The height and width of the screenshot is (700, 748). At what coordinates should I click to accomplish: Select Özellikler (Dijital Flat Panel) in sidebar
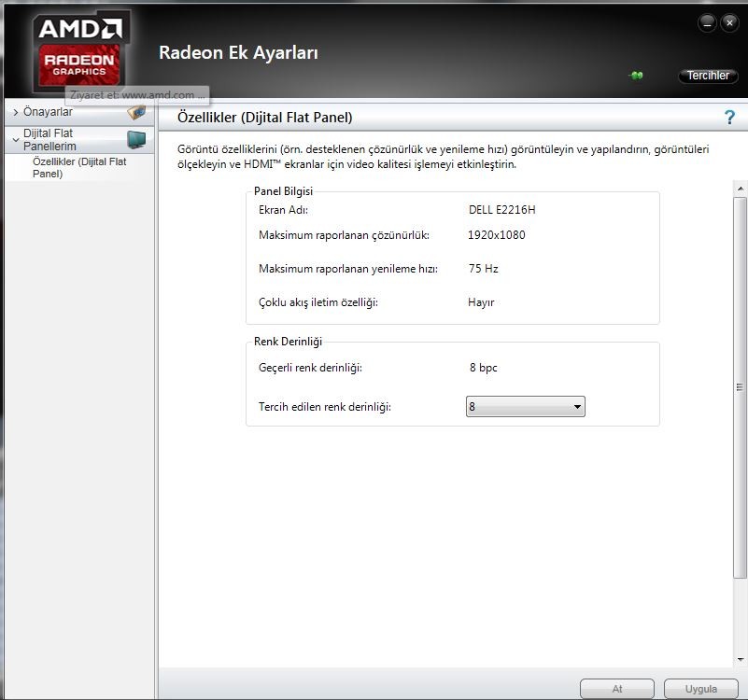pos(79,167)
